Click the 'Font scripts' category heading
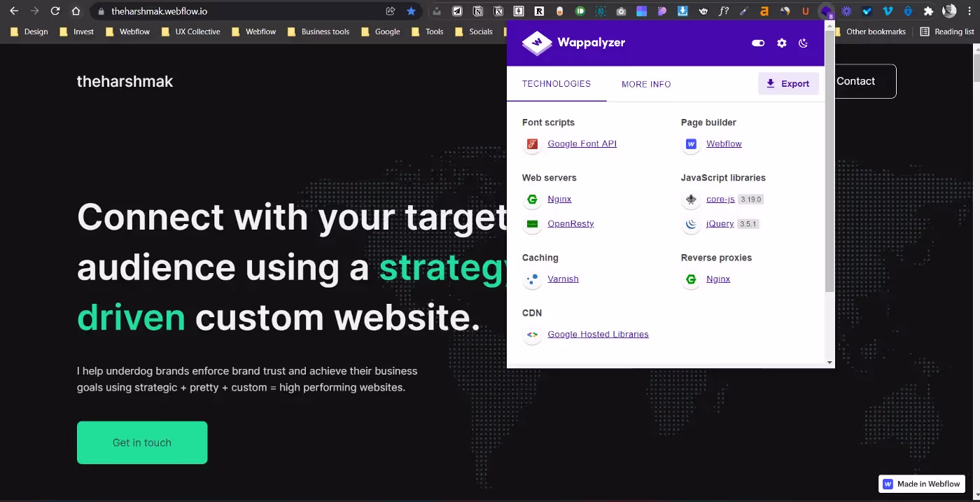 (x=548, y=123)
